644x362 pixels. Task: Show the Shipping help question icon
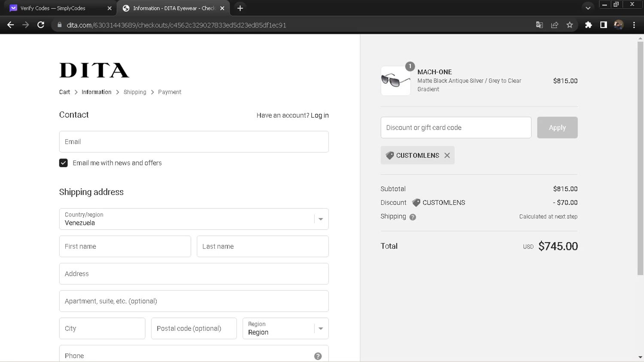(413, 217)
